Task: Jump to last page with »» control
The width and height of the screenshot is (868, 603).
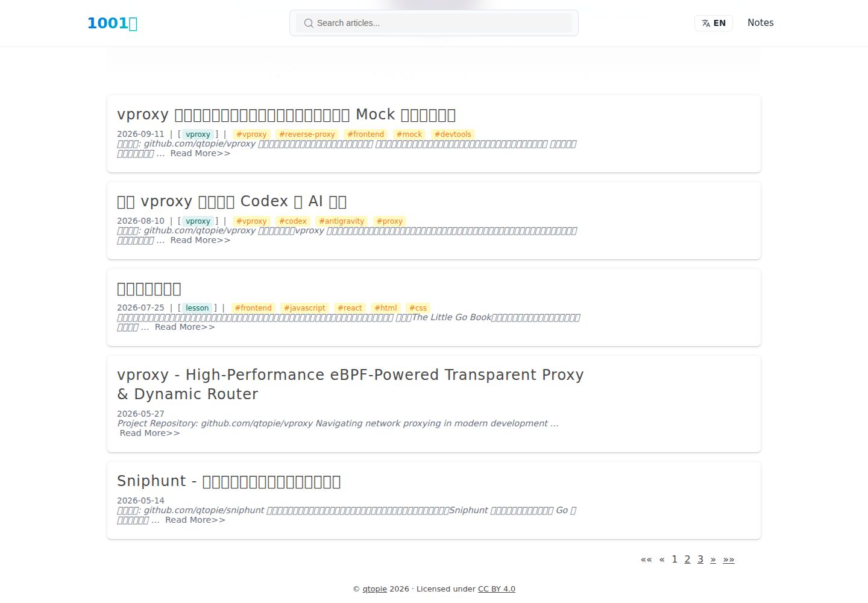Action: (x=729, y=560)
